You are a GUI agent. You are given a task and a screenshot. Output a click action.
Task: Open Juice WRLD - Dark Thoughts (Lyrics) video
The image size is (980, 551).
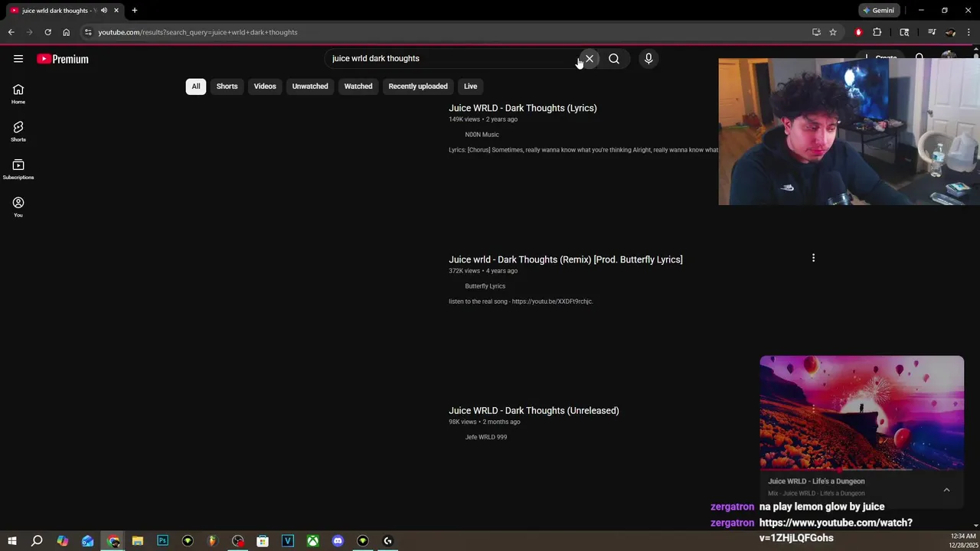(x=523, y=108)
